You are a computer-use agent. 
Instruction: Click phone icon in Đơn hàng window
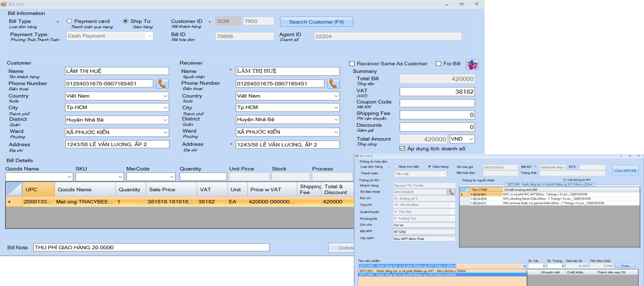pyautogui.click(x=451, y=192)
